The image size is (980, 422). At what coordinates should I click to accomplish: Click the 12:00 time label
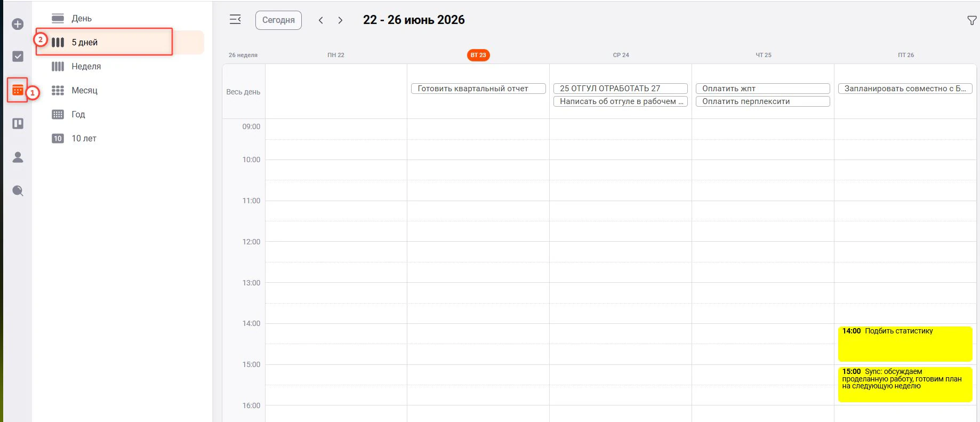(x=251, y=242)
